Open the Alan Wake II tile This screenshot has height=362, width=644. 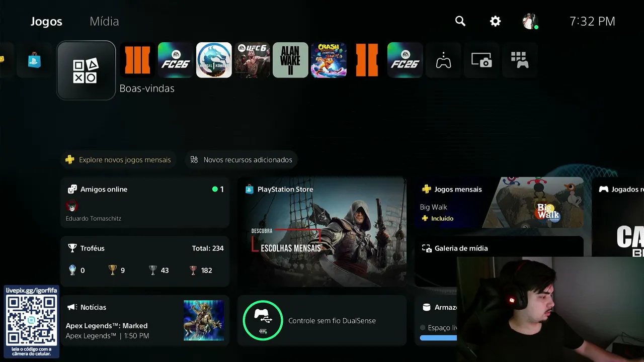point(290,60)
